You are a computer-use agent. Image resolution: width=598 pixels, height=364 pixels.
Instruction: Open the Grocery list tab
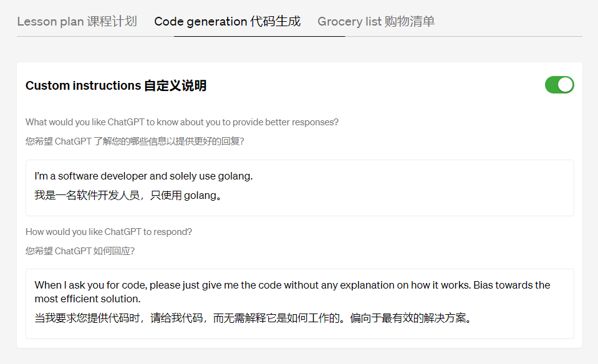(376, 21)
